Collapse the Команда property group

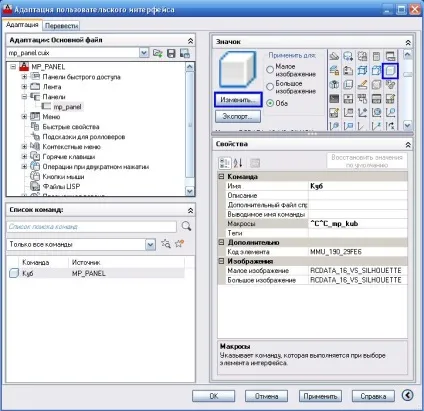221,177
